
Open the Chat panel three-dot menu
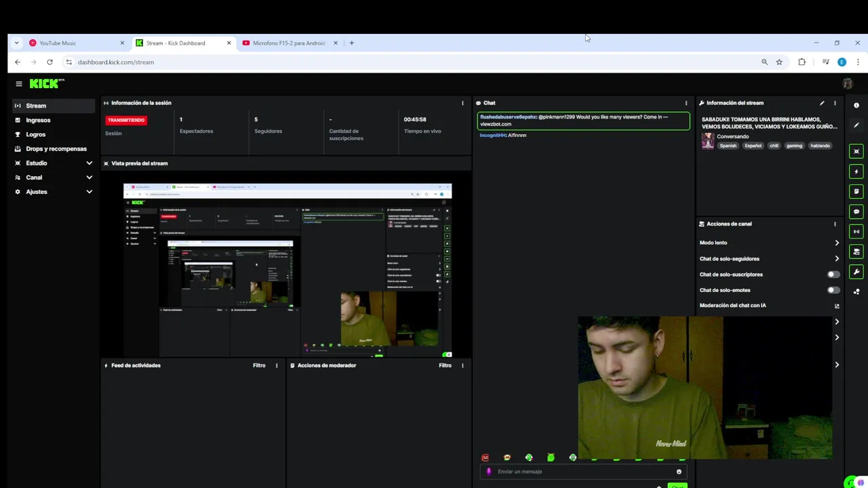tap(686, 103)
